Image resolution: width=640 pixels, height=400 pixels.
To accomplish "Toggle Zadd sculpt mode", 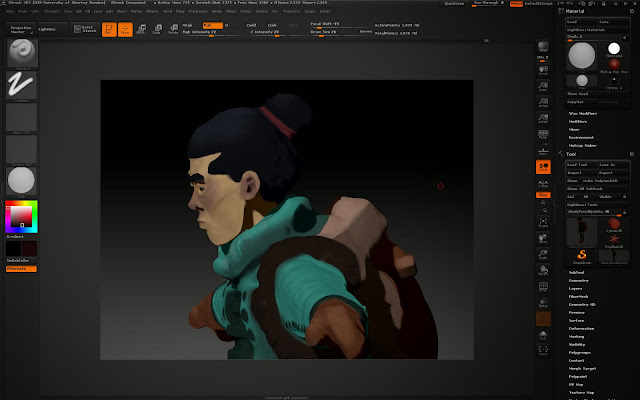I will pos(251,25).
